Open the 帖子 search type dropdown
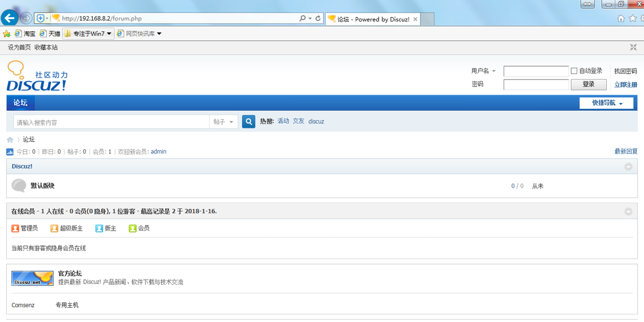Image resolution: width=644 pixels, height=322 pixels. tap(223, 122)
